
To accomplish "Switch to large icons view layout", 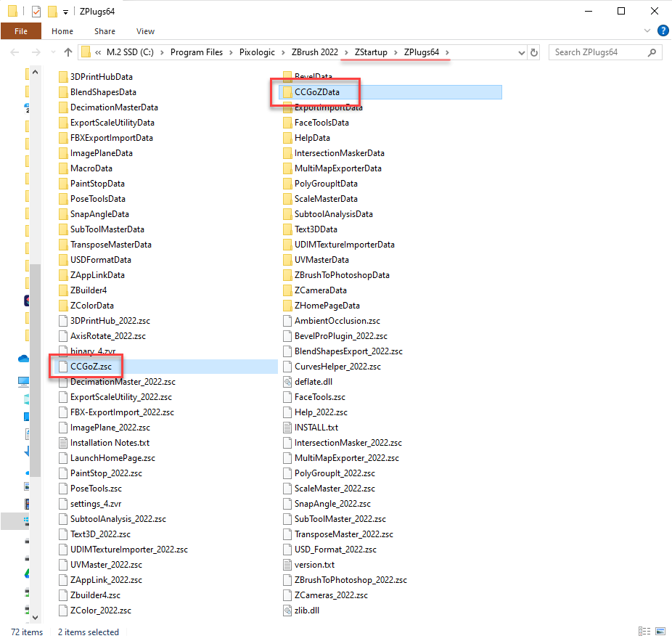I will pos(660,631).
